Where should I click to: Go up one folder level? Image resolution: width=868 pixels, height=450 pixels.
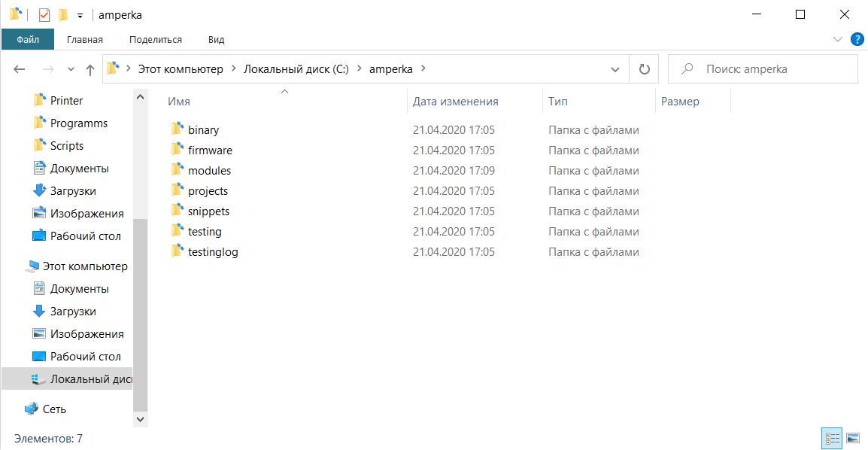point(90,69)
